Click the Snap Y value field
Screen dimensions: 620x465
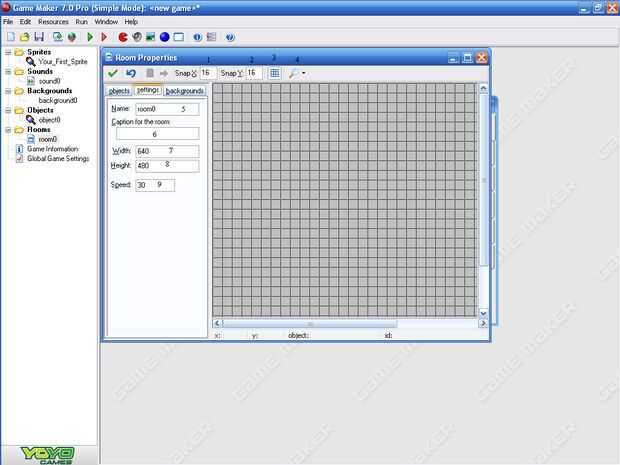tap(253, 73)
